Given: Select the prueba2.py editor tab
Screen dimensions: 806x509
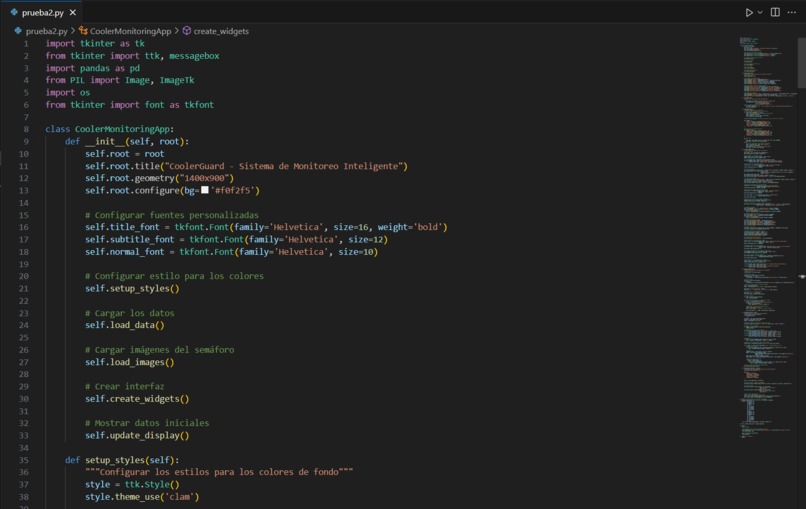Looking at the screenshot, I should point(43,12).
